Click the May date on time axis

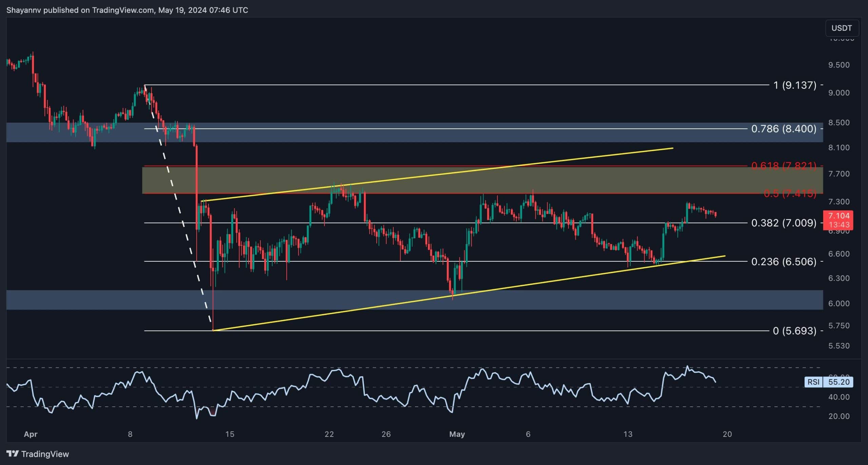click(457, 434)
